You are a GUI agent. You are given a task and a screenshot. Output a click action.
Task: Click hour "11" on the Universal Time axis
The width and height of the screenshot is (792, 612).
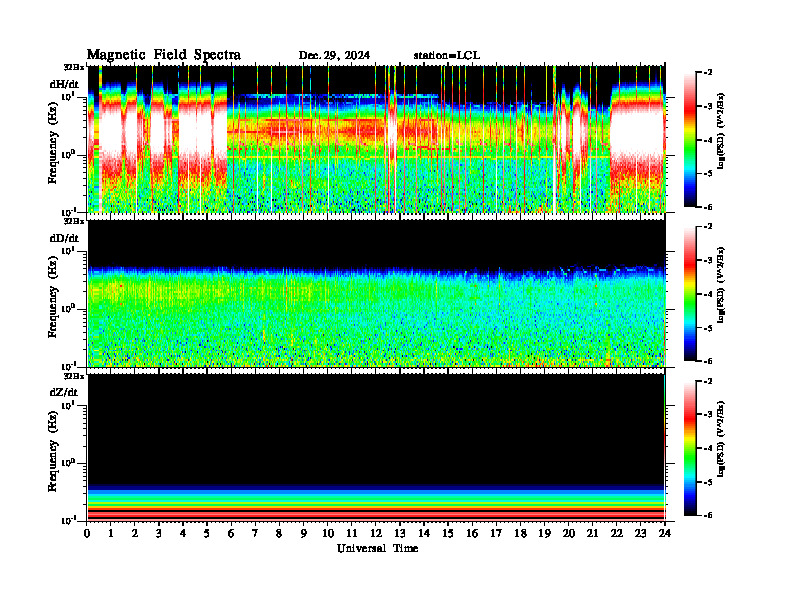click(352, 533)
